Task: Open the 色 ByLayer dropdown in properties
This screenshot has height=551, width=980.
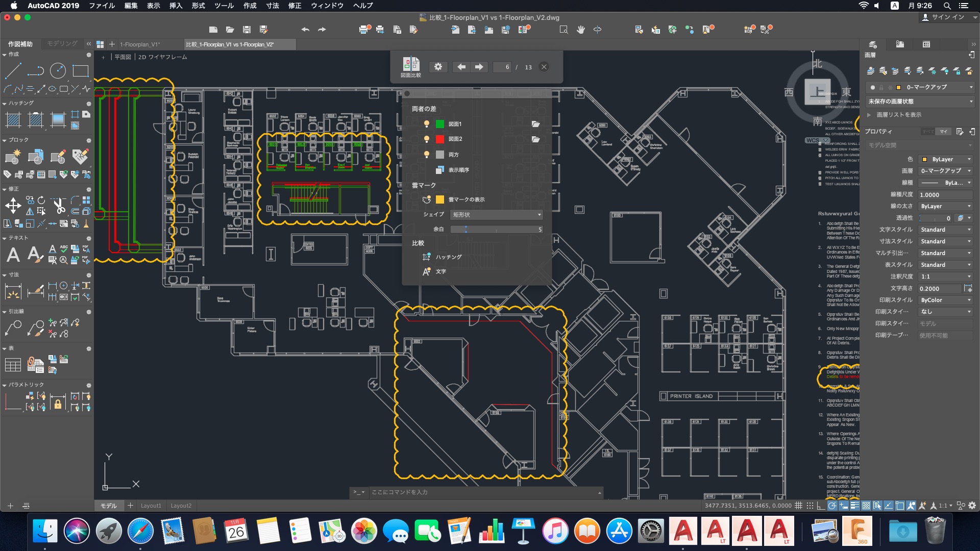Action: click(x=945, y=159)
